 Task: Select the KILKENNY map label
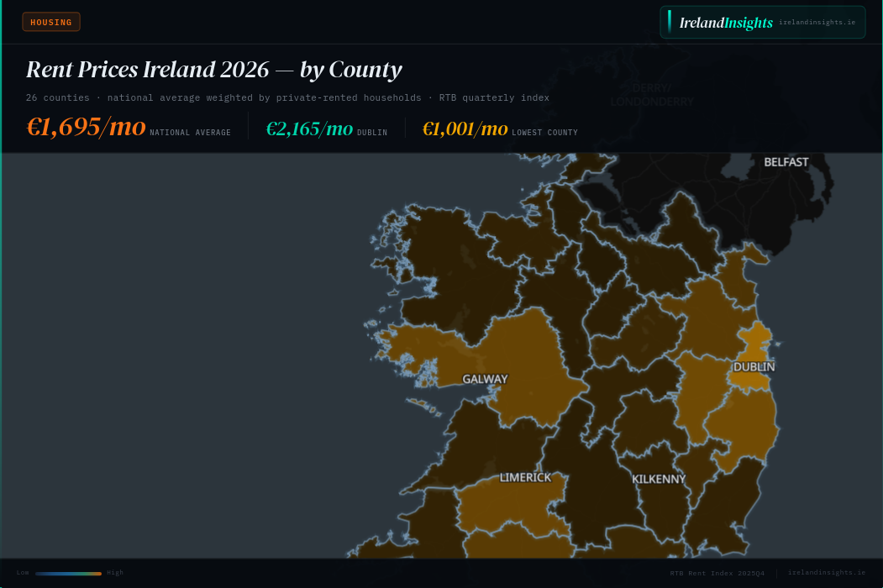[x=659, y=480]
